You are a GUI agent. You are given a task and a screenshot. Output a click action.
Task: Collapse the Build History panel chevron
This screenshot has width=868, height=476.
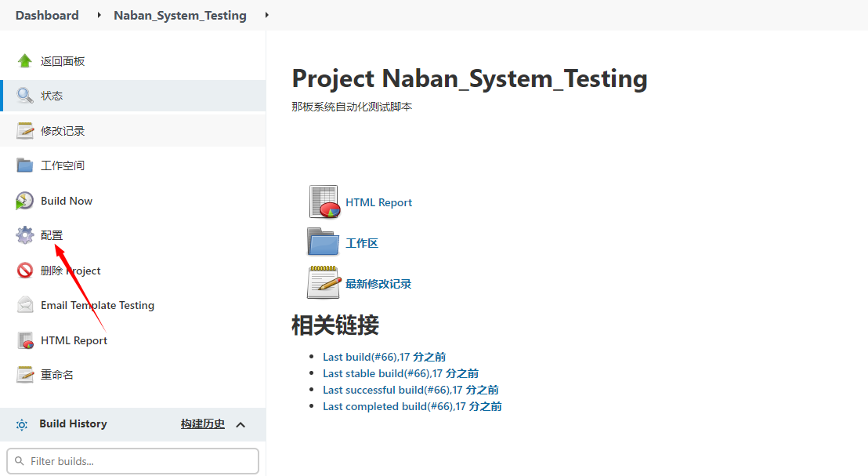[241, 425]
